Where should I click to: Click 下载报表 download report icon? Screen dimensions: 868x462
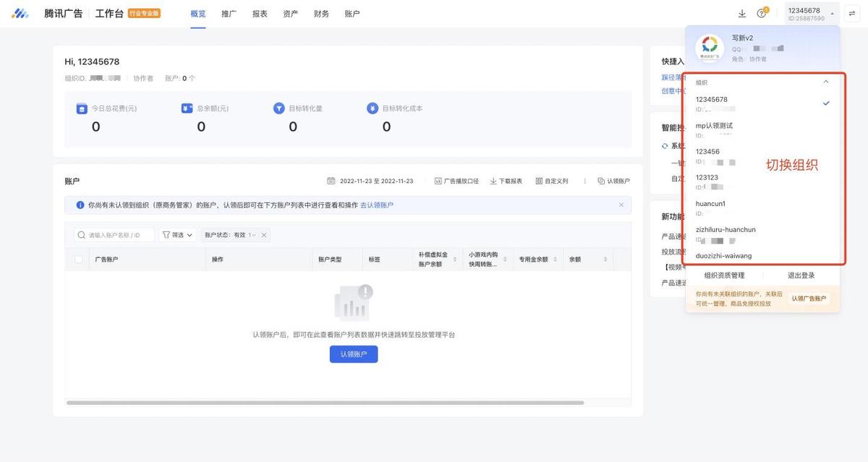493,181
